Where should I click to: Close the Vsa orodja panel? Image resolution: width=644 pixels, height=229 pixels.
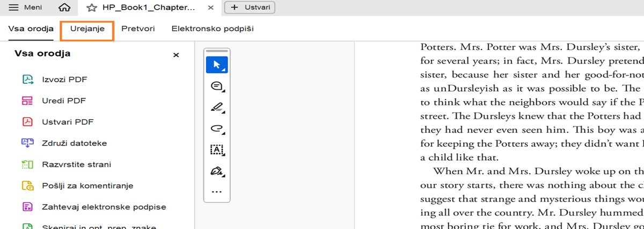coord(176,55)
